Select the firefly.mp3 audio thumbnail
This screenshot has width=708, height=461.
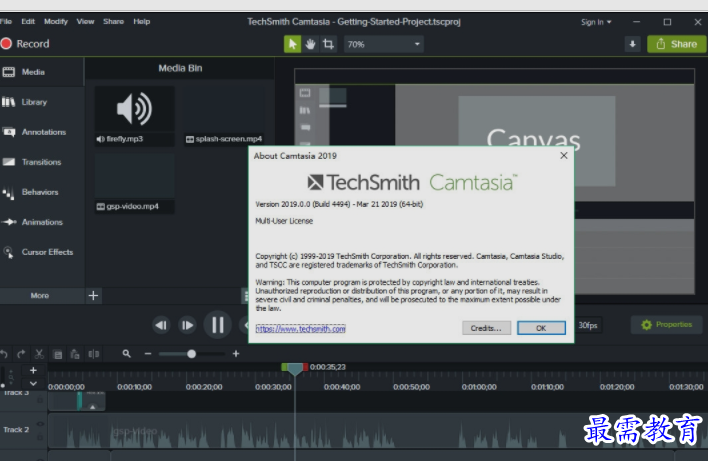pyautogui.click(x=135, y=116)
